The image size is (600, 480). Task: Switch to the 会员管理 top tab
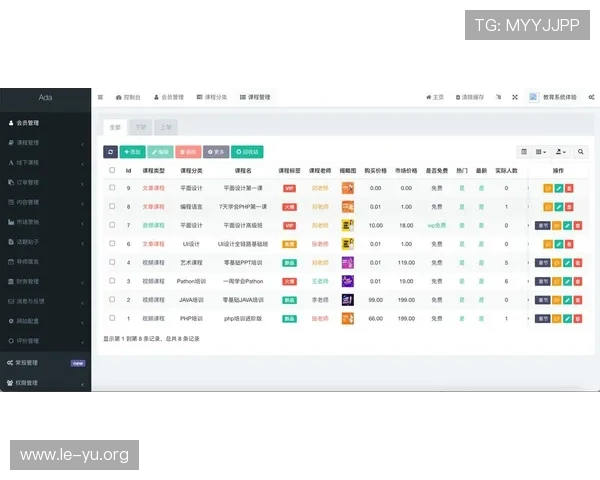point(169,97)
